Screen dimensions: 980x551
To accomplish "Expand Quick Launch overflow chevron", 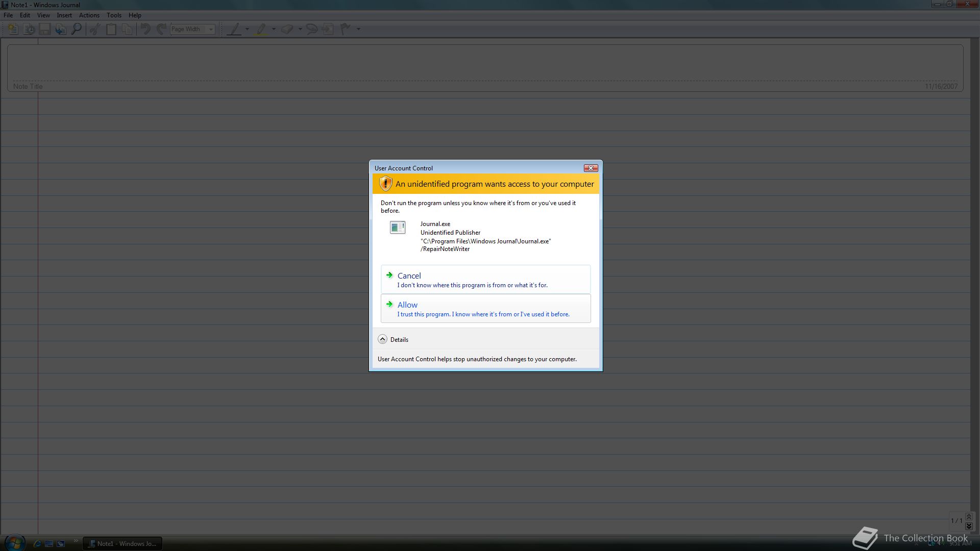I will click(x=76, y=541).
